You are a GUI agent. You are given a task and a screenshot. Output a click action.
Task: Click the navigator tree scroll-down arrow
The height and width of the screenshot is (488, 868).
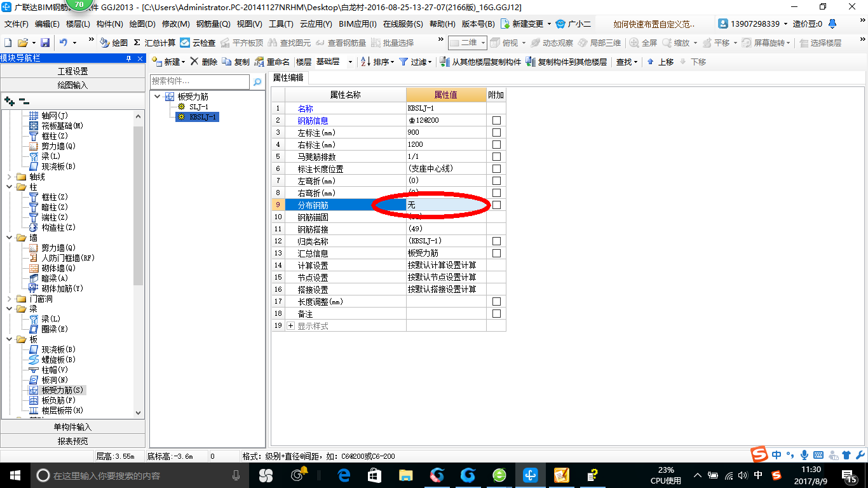pyautogui.click(x=139, y=412)
